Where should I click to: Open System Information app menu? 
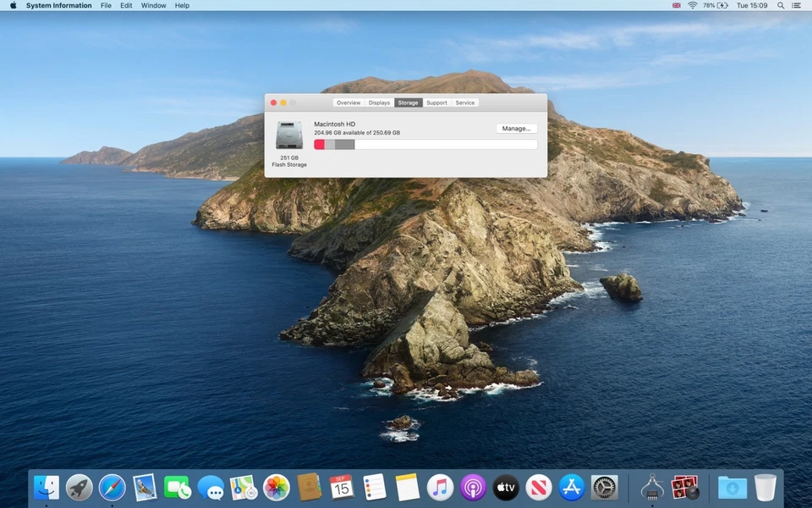(58, 5)
